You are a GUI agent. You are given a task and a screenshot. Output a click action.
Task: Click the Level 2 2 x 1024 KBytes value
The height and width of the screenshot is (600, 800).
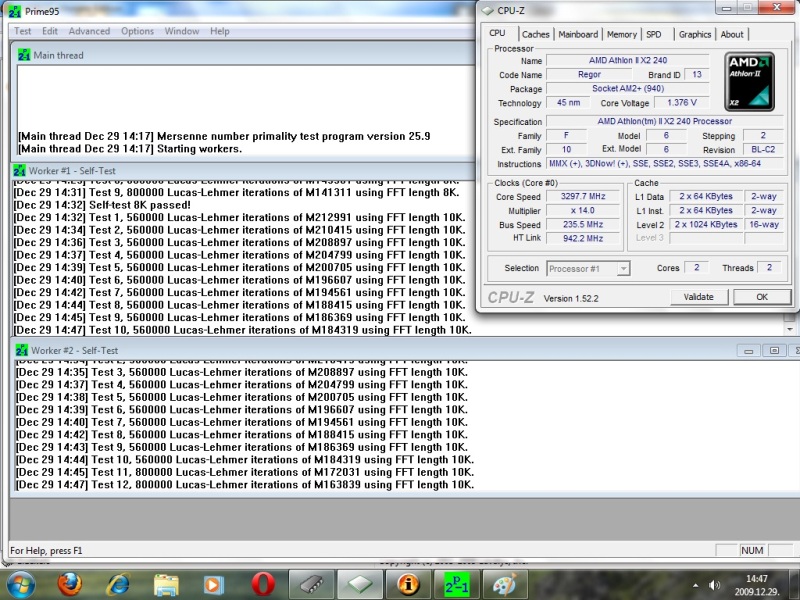click(x=706, y=224)
